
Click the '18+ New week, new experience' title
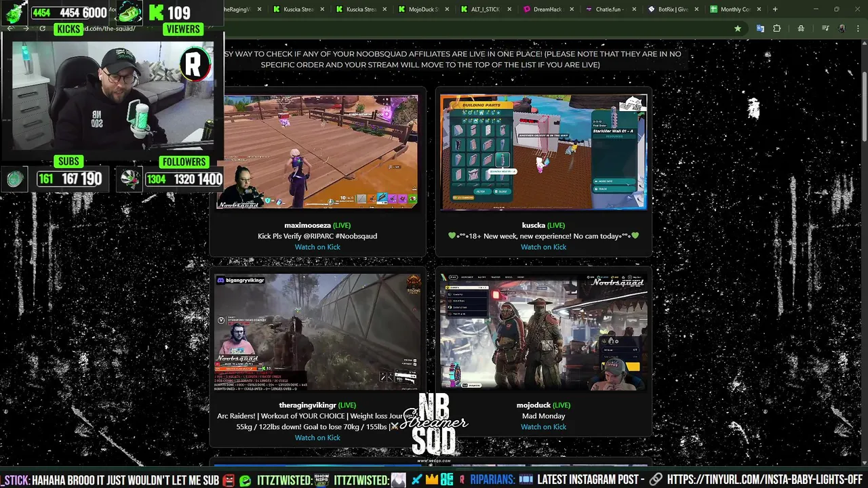pos(543,236)
